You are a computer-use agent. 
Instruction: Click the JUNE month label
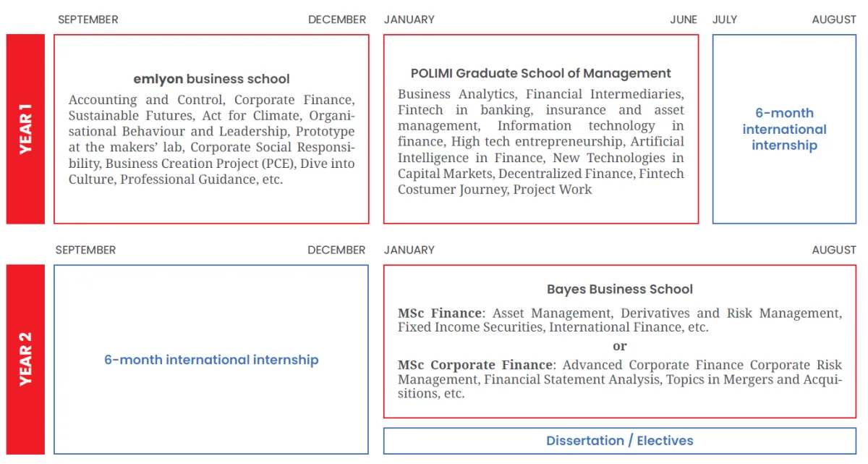pyautogui.click(x=684, y=20)
